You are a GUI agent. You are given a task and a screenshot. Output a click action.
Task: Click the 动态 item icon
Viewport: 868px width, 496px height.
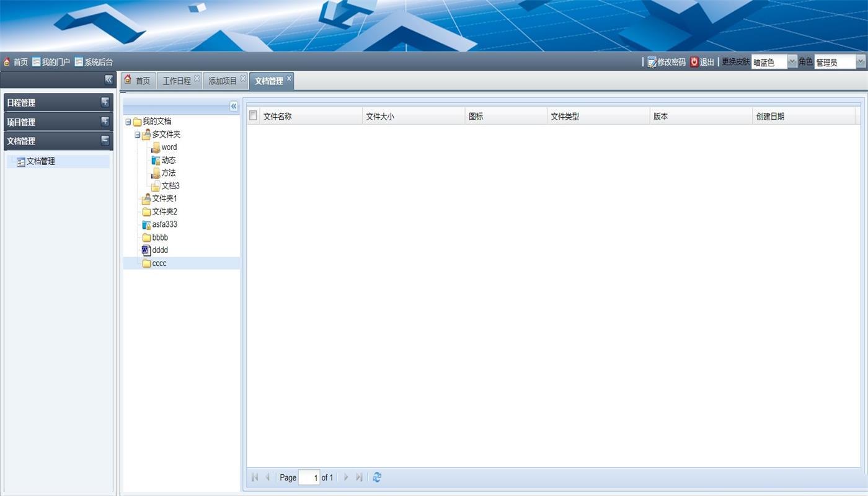point(156,161)
